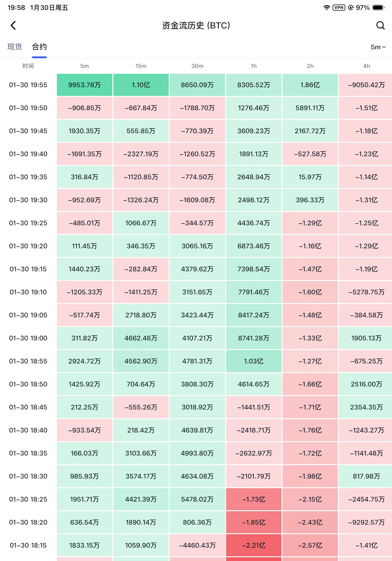Screen dimensions: 392x561
Task: Open the 5m interval dropdown
Action: 378,47
